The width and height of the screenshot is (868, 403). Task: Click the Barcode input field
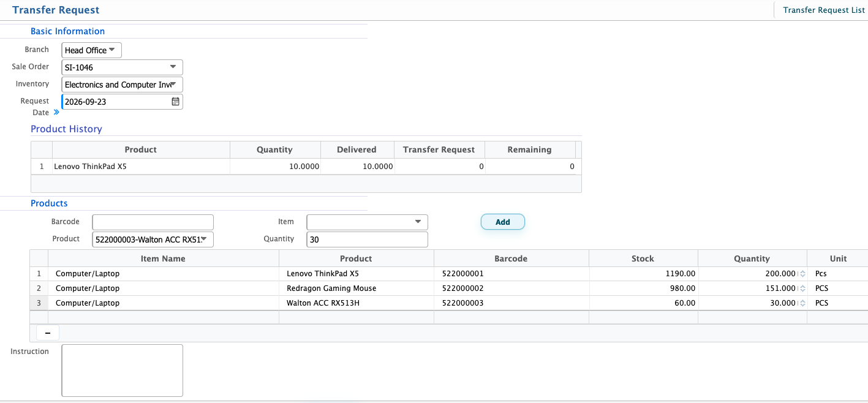coord(153,222)
